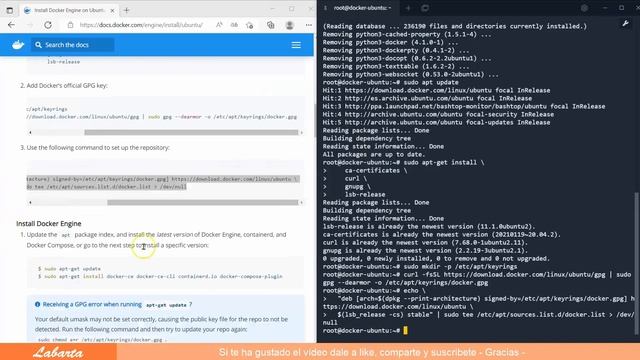
Task: Minimize the Edge browser window
Action: 272,9
